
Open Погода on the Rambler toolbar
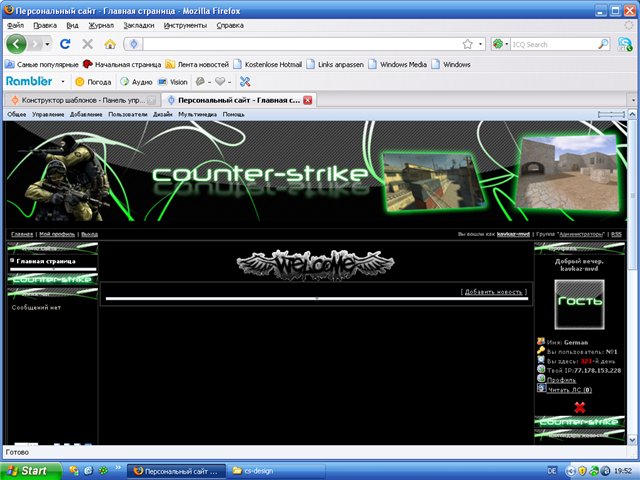pos(93,82)
